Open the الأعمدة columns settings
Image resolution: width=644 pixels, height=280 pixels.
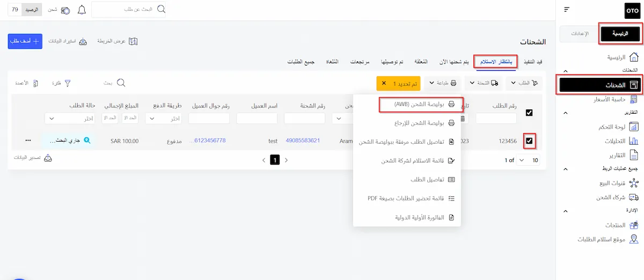click(x=27, y=83)
